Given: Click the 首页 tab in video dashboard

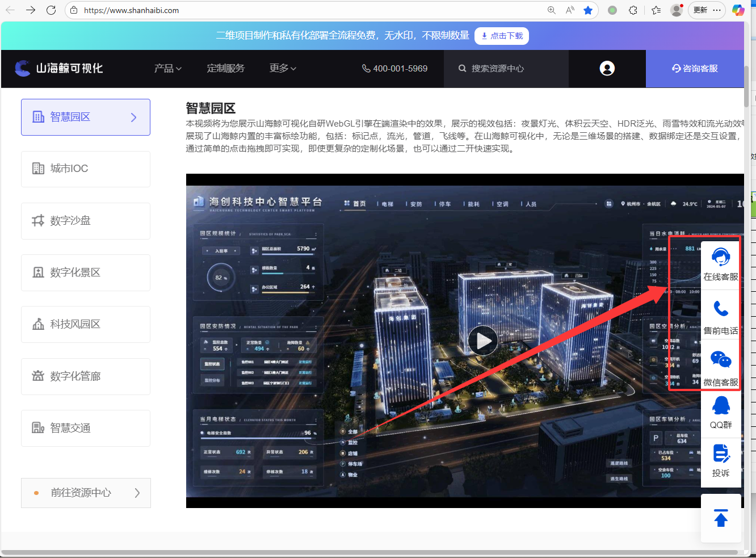Looking at the screenshot, I should coord(355,204).
